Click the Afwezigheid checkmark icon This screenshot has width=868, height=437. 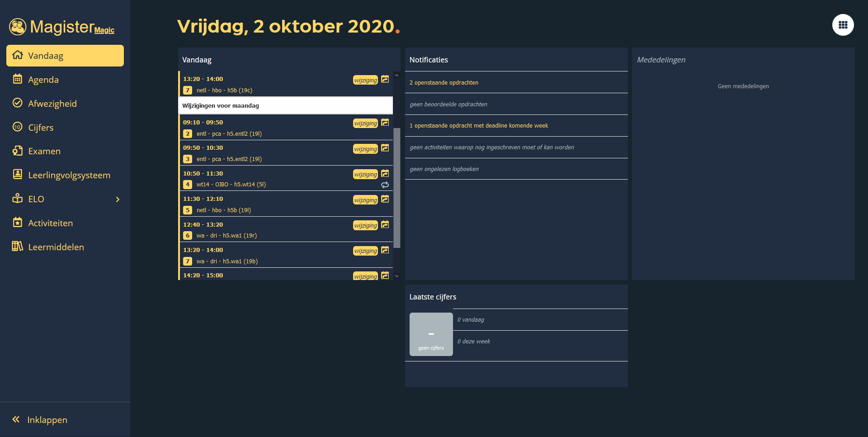pos(18,103)
